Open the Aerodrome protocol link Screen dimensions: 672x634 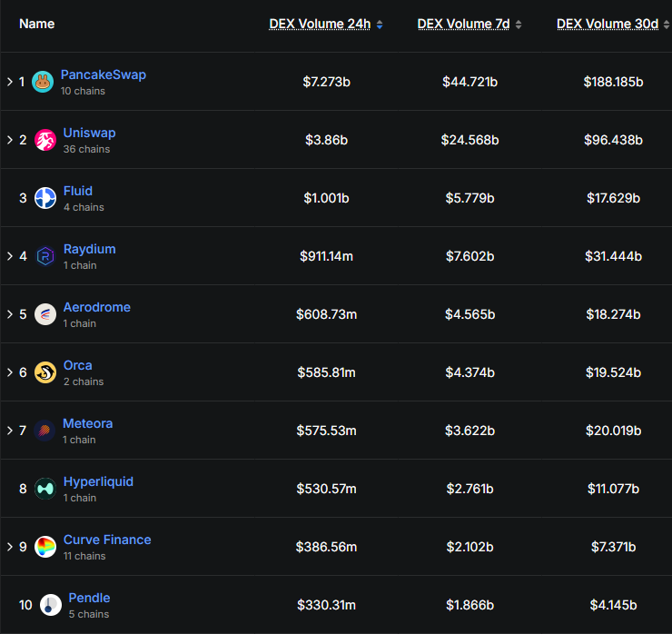(x=97, y=307)
